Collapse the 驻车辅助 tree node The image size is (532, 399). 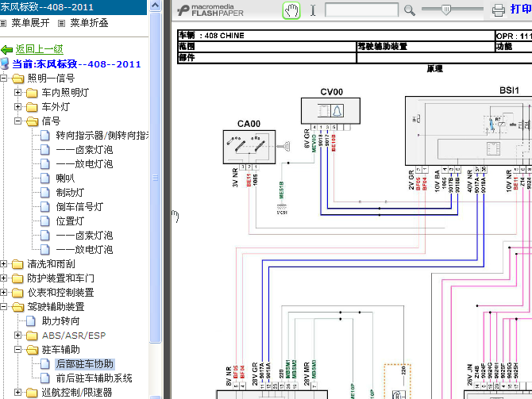[x=17, y=350]
